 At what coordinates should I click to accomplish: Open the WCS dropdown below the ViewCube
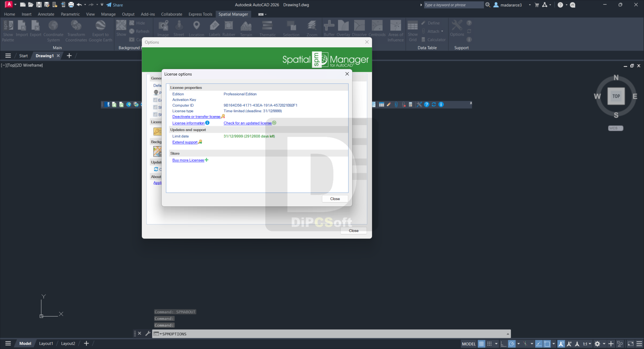coord(615,128)
